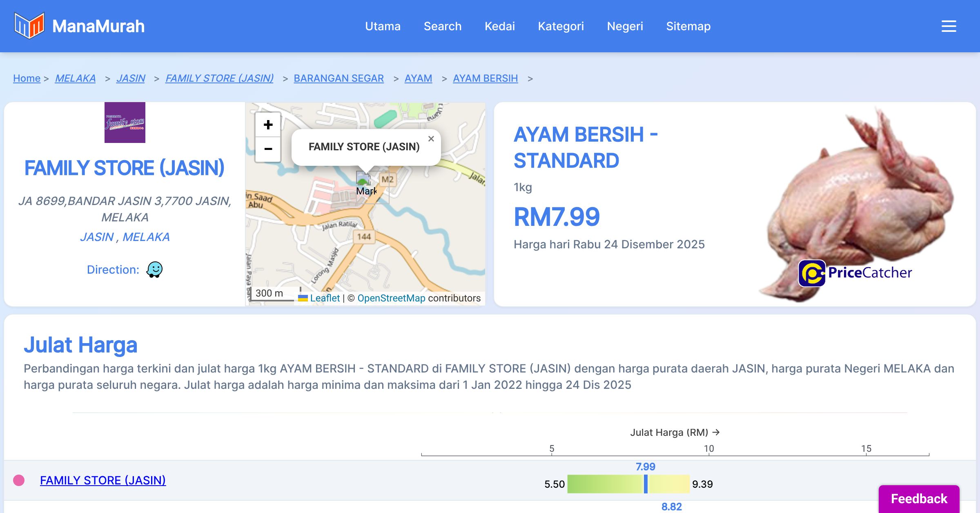
Task: Click the ManaMurah logo icon
Action: click(x=29, y=26)
